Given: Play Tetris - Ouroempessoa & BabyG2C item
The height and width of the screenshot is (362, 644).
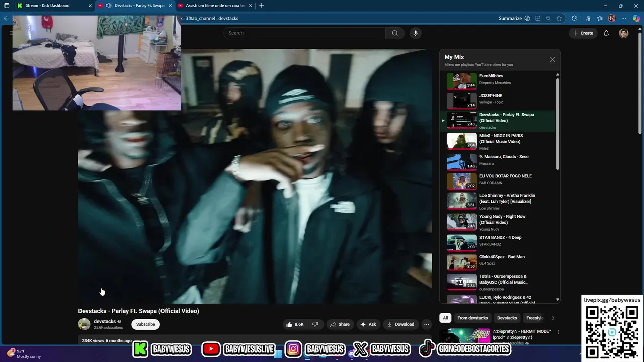Looking at the screenshot, I should tap(498, 282).
